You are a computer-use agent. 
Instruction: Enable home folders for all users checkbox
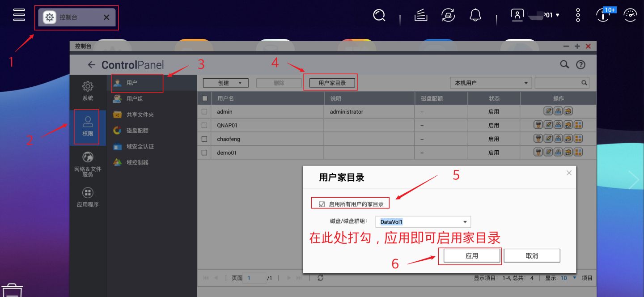pos(322,203)
